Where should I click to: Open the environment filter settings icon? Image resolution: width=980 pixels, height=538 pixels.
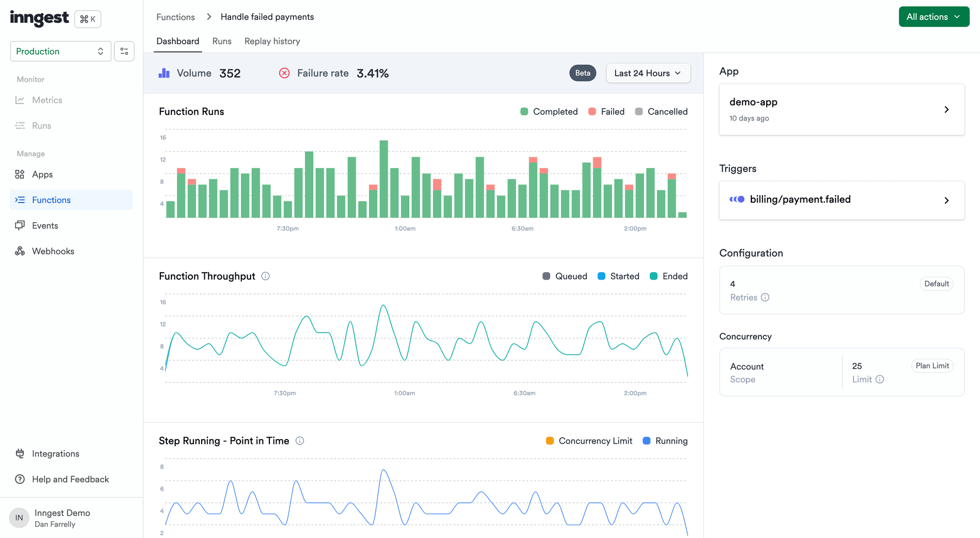[x=124, y=51]
